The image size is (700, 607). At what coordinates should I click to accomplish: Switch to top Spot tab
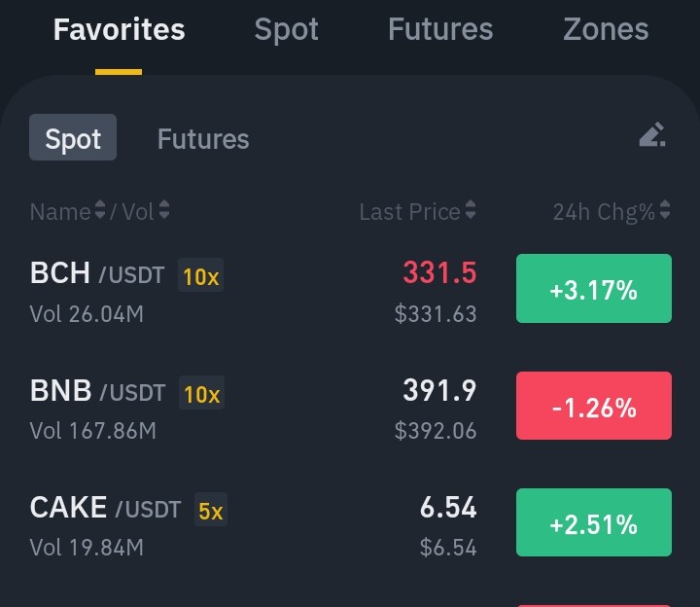pyautogui.click(x=286, y=30)
